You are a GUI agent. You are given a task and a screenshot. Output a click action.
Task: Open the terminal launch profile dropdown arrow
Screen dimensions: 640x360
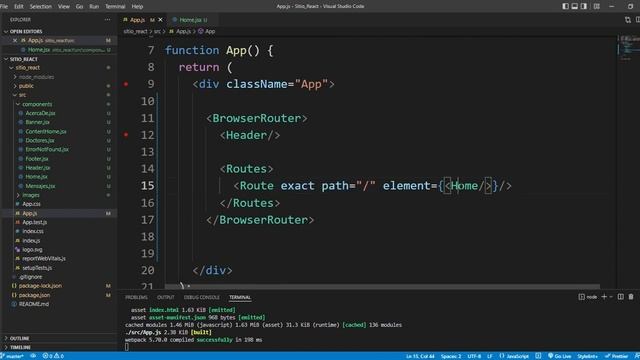(611, 297)
